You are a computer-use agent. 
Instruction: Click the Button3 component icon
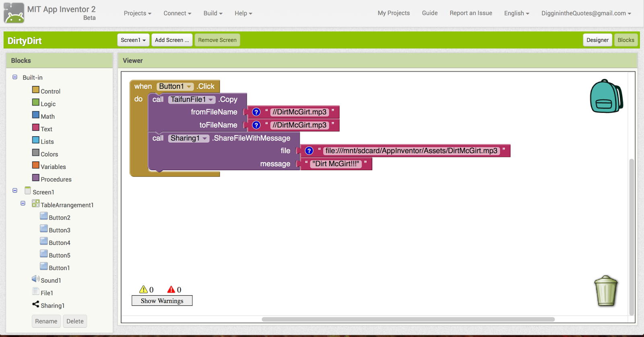(44, 229)
